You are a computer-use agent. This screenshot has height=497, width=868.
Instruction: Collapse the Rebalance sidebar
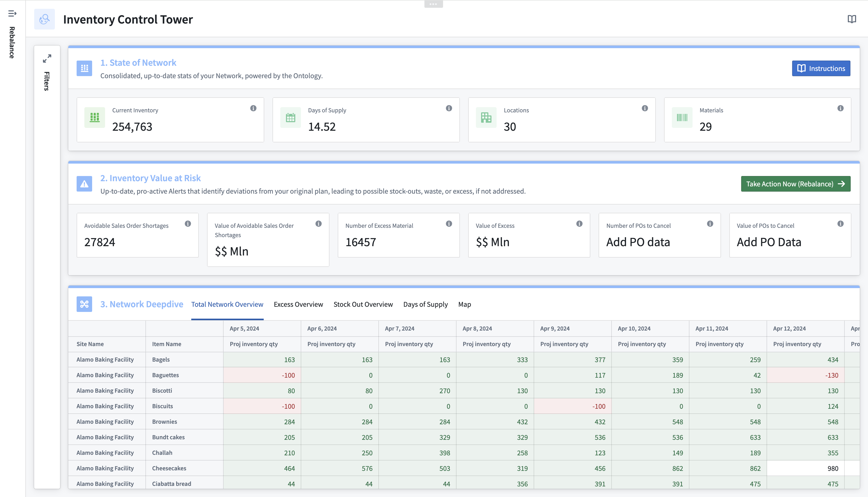point(12,14)
